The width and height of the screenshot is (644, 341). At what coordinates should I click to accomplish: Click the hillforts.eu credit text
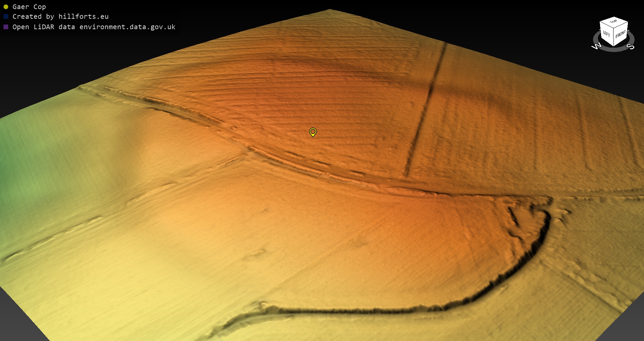coord(84,16)
